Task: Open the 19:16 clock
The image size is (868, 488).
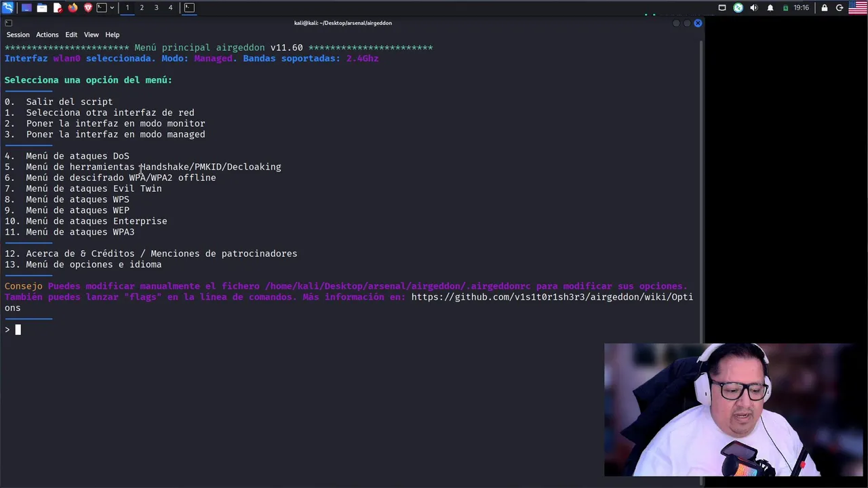Action: 802,7
